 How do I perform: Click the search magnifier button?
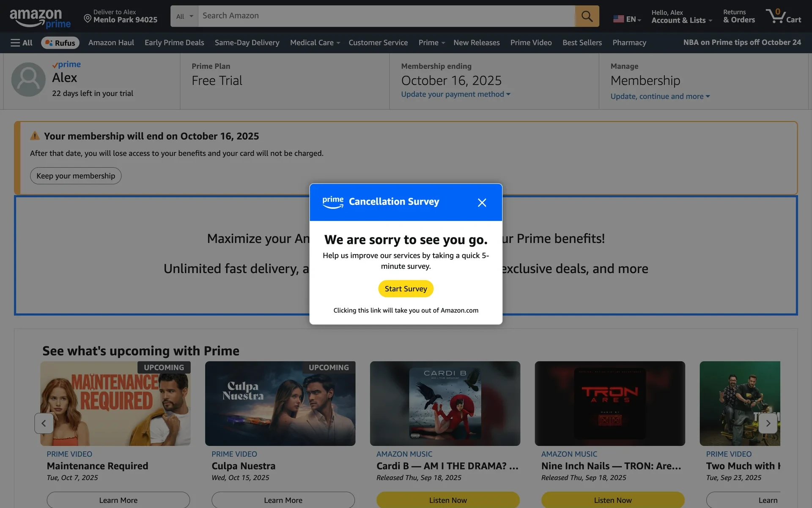click(x=587, y=16)
